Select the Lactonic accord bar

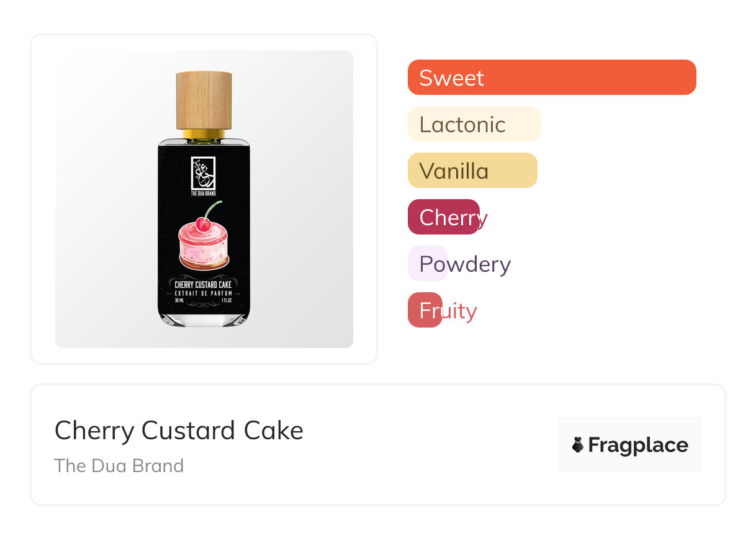(x=474, y=124)
